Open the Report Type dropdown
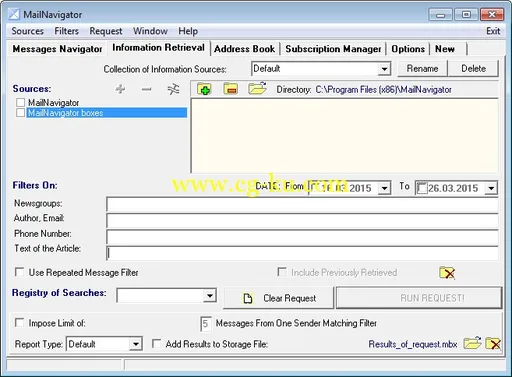 (x=135, y=344)
